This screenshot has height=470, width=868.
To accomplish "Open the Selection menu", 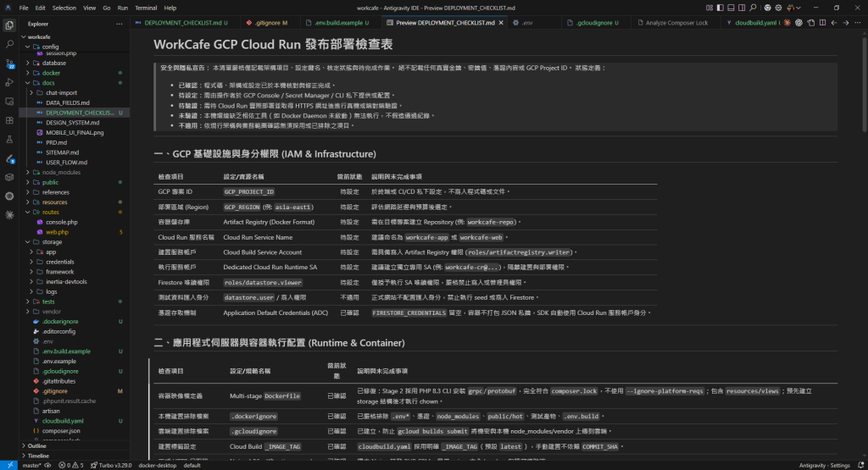I will pos(64,8).
